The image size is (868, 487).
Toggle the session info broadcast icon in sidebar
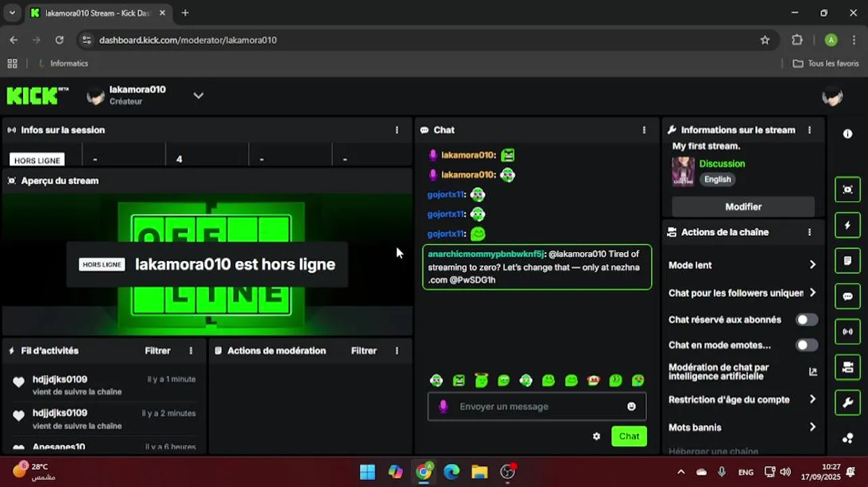[848, 332]
